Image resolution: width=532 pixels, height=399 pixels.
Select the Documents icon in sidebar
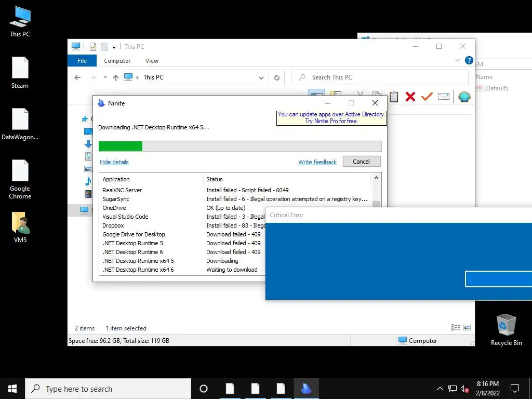(88, 156)
